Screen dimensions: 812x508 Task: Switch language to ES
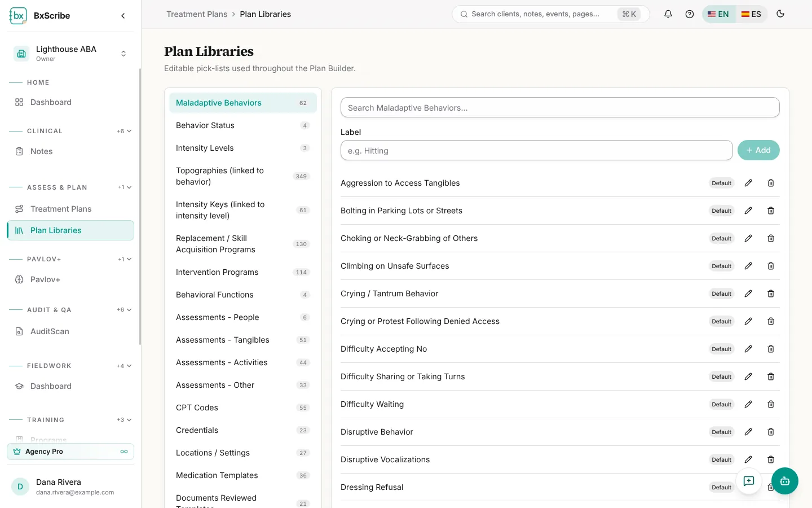pos(751,14)
